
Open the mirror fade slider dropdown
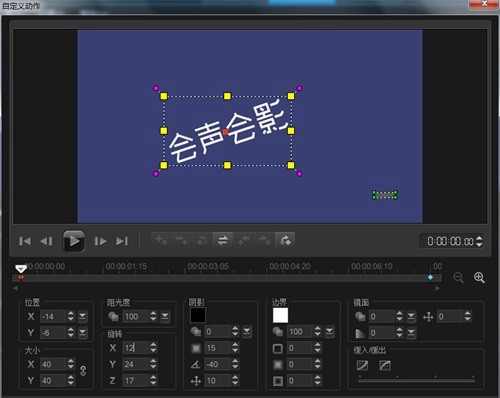click(411, 332)
